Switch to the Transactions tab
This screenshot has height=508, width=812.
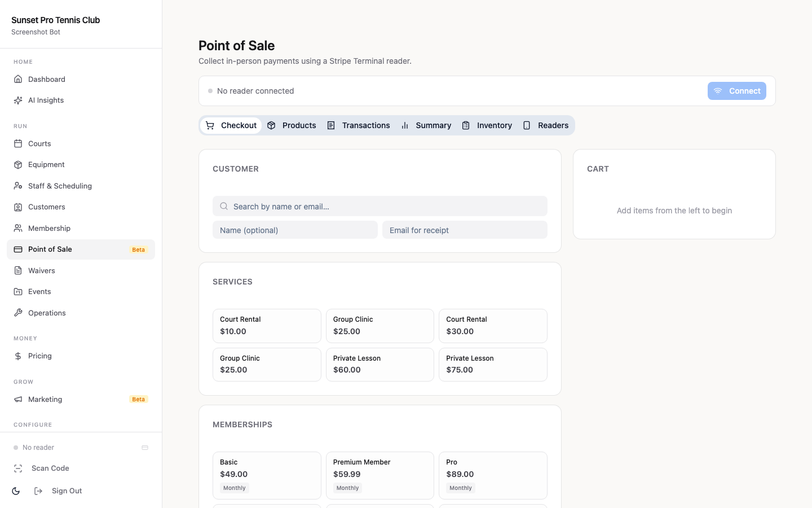(x=358, y=125)
